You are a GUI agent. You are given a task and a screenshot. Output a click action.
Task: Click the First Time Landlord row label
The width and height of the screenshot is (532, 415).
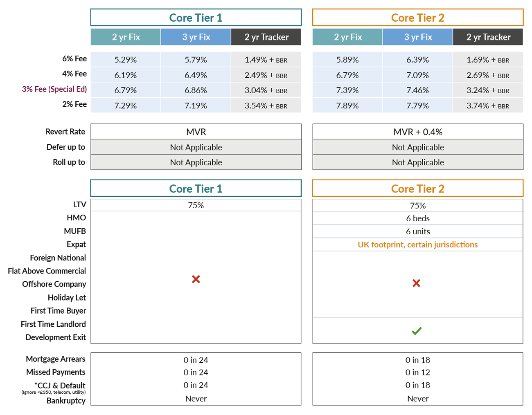click(53, 324)
